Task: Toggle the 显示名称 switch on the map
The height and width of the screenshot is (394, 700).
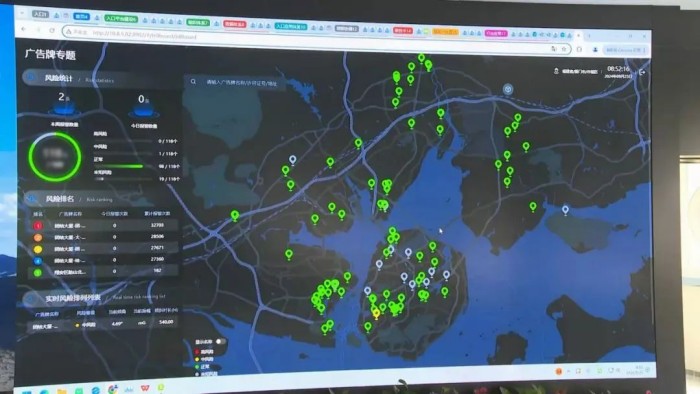Action: point(220,341)
